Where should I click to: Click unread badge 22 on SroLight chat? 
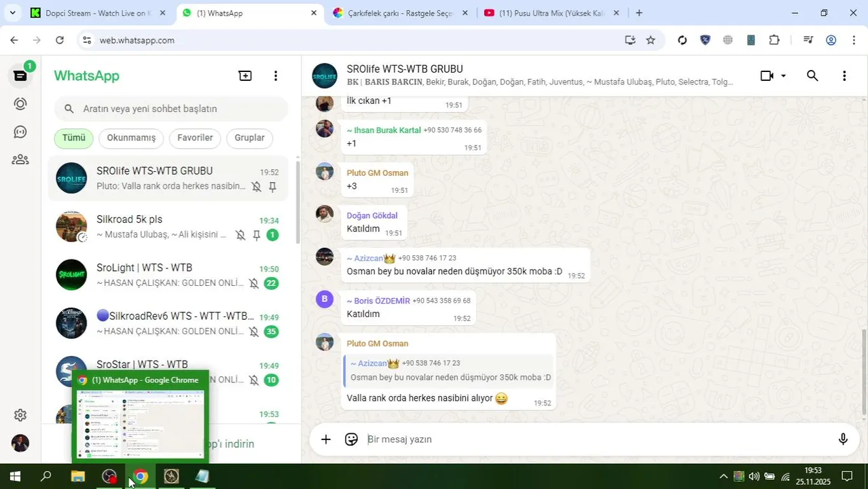click(271, 283)
